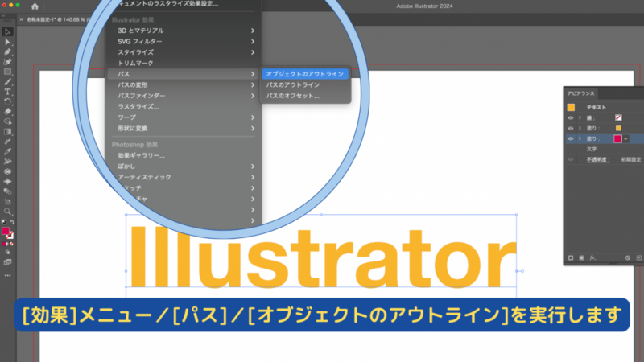Open パスファインダー submenu
The width and height of the screenshot is (644, 362).
click(x=184, y=96)
